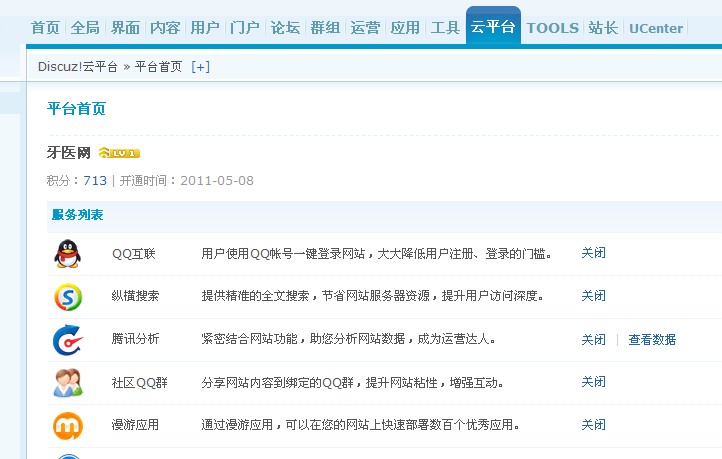Click the 2011-05-08 activation date

coord(217,180)
